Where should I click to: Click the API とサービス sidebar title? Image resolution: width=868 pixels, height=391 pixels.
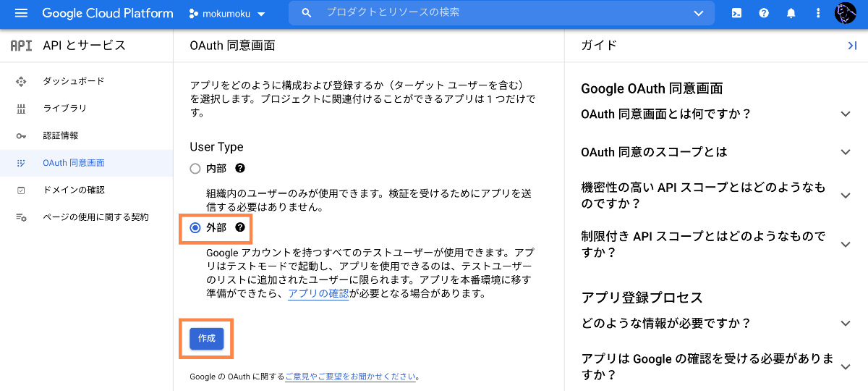[84, 46]
